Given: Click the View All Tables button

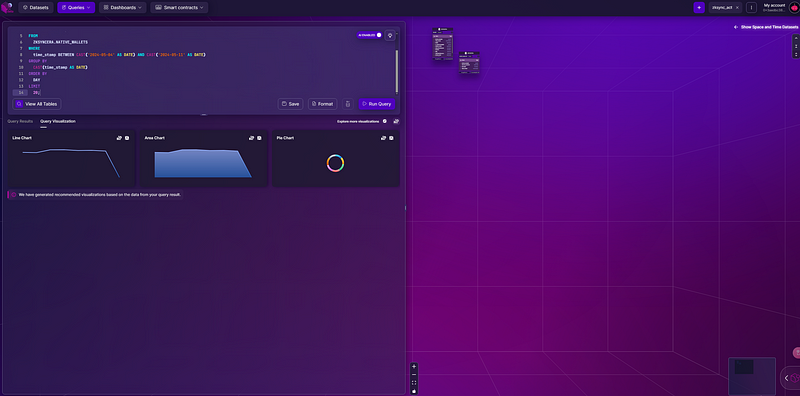Looking at the screenshot, I should [x=37, y=104].
